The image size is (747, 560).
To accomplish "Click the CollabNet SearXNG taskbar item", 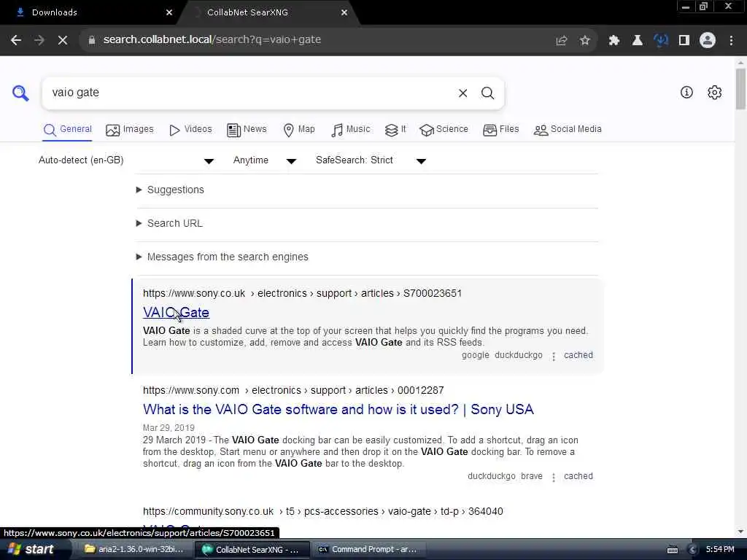I will pos(252,550).
